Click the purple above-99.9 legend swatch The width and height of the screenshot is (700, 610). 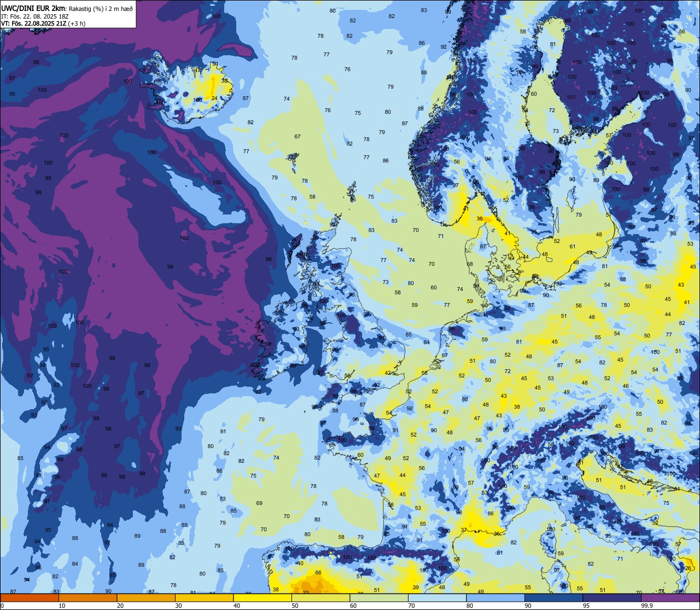click(670, 597)
